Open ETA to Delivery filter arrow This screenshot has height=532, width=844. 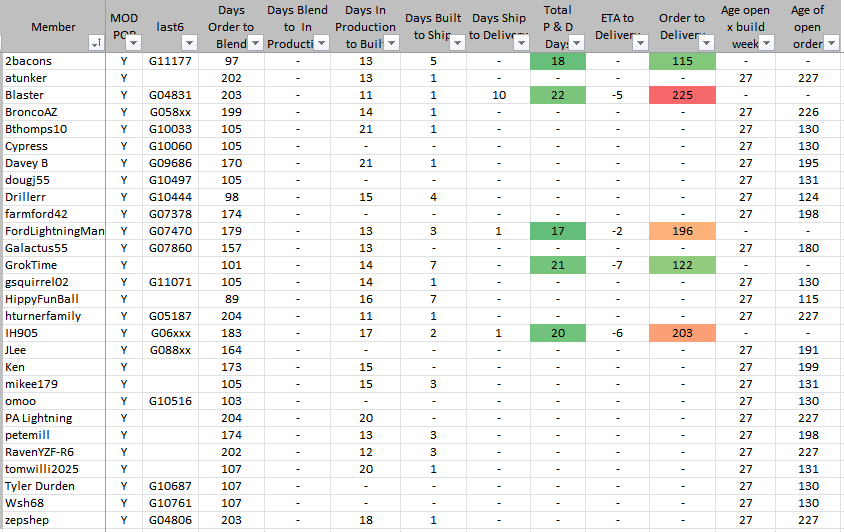(638, 43)
